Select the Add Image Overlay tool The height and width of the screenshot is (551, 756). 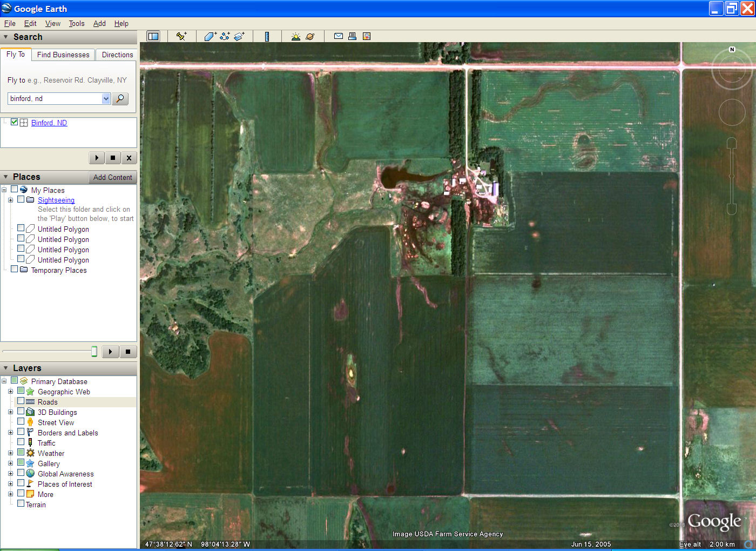[239, 36]
